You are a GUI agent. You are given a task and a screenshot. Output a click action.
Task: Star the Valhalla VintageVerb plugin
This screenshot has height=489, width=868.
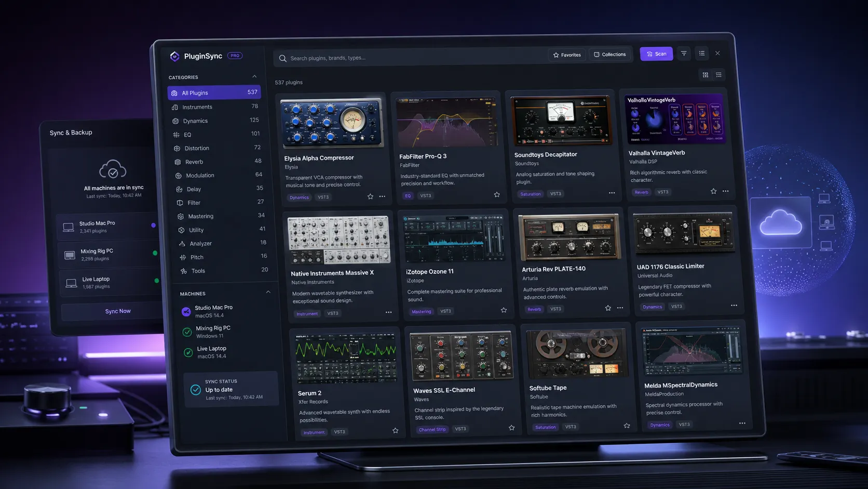tap(714, 191)
